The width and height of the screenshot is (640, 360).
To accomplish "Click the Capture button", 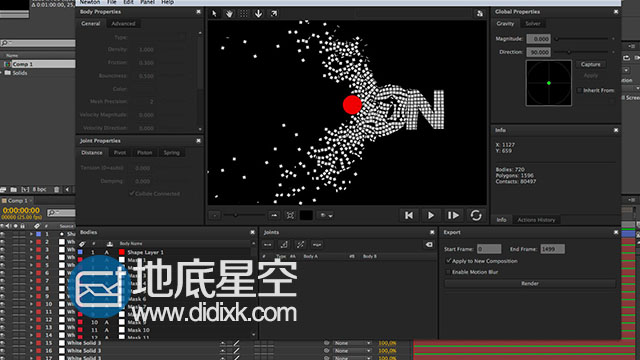I will 590,64.
